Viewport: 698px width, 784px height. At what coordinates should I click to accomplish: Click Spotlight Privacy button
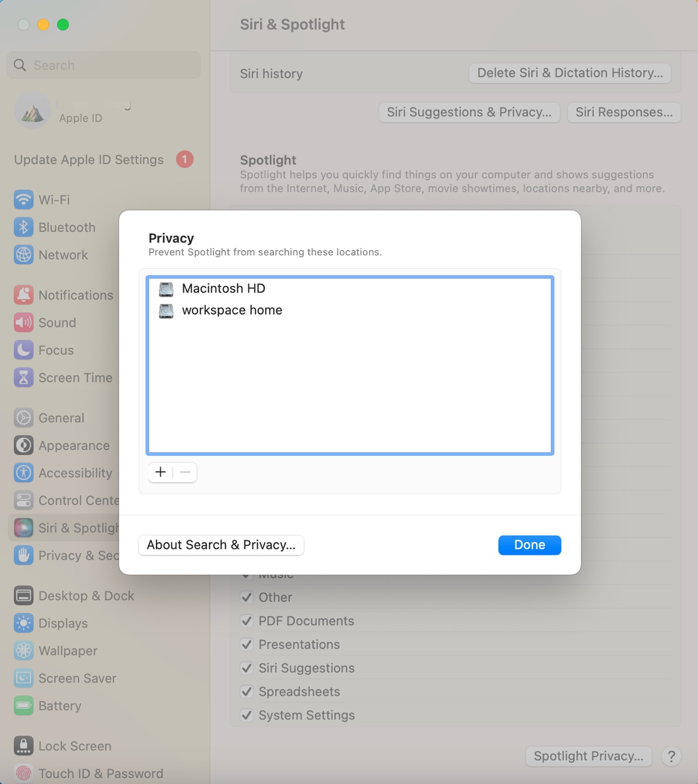(x=589, y=756)
